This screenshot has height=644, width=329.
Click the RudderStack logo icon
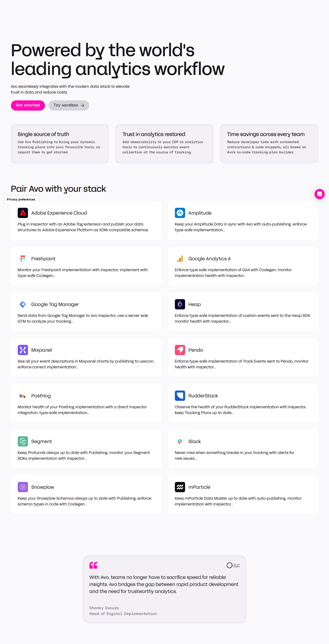[x=180, y=395]
